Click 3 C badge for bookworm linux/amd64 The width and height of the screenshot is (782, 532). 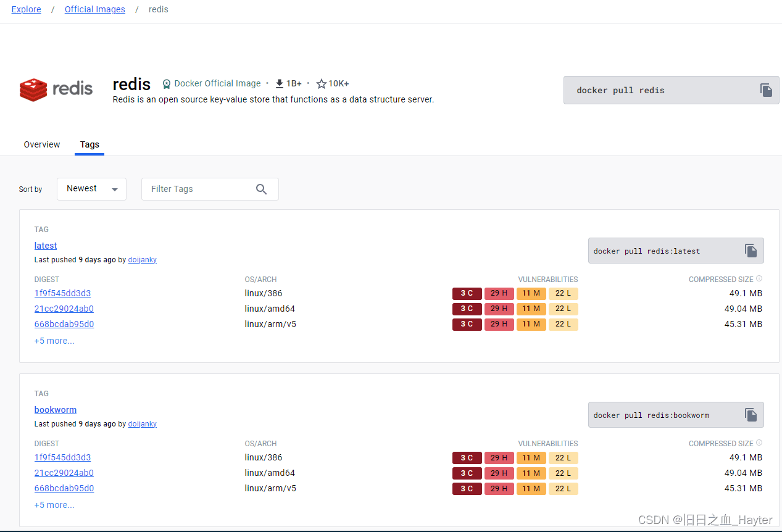467,473
